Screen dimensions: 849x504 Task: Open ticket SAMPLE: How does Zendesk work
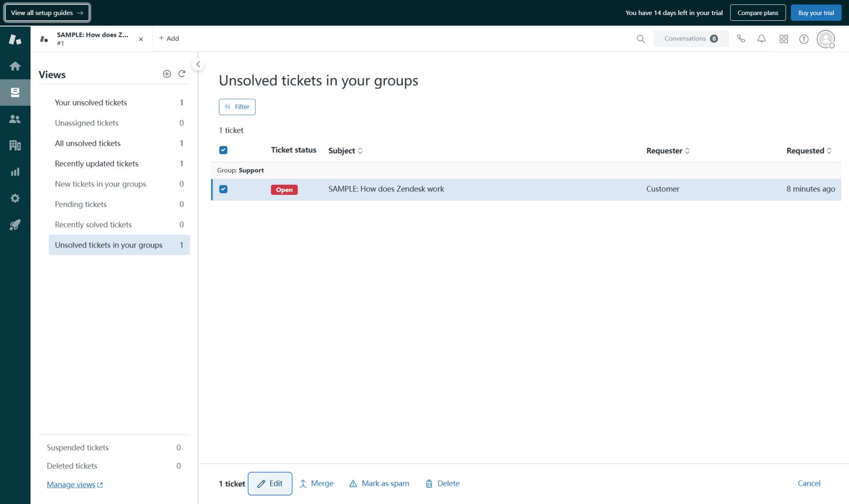coord(386,189)
